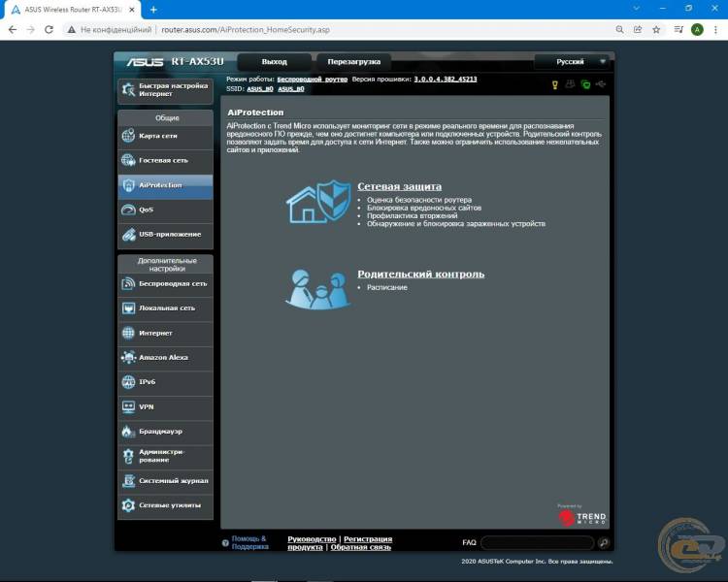The width and height of the screenshot is (728, 582).
Task: Open the Русский language dropdown
Action: [572, 62]
